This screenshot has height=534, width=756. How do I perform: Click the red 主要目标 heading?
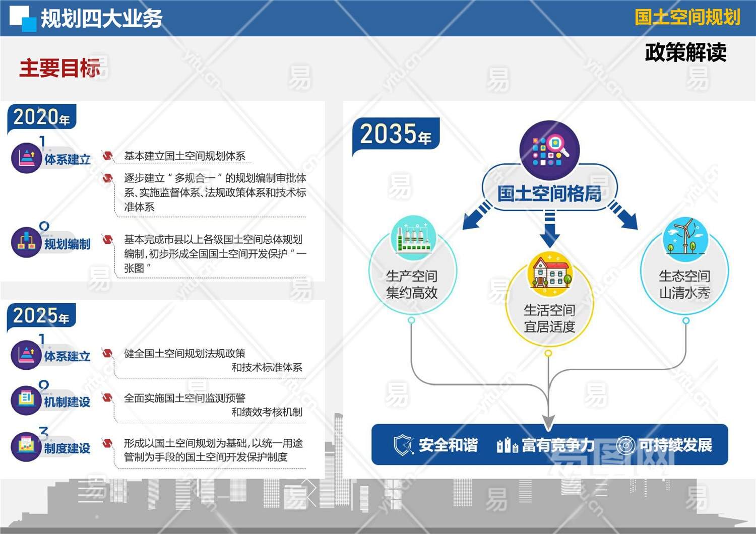click(60, 68)
